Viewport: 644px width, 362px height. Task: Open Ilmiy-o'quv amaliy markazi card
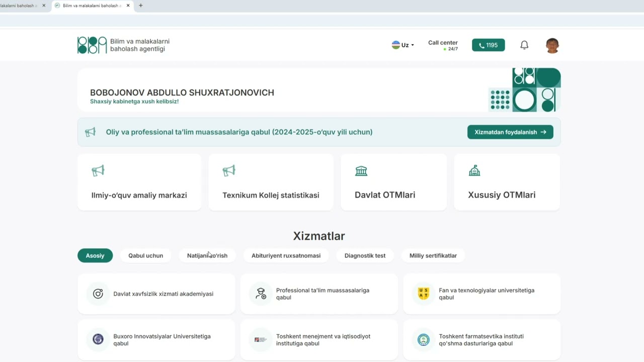[x=139, y=182]
